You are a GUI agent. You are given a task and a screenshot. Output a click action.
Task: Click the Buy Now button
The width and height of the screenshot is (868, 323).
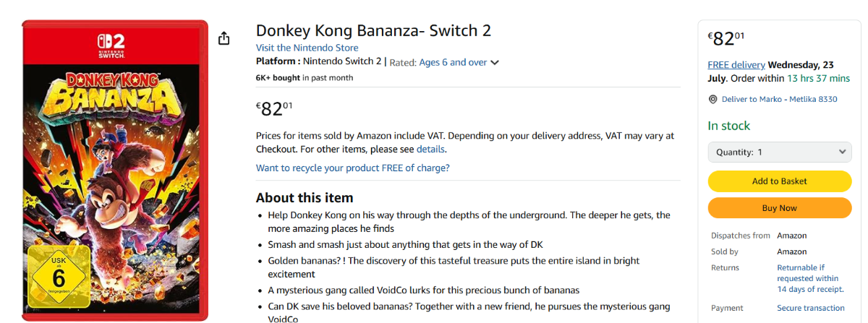click(780, 208)
